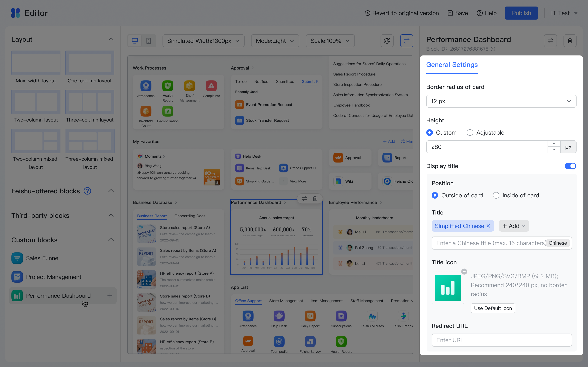Open the Add language dropdown for the title
Image resolution: width=588 pixels, height=367 pixels.
(514, 226)
